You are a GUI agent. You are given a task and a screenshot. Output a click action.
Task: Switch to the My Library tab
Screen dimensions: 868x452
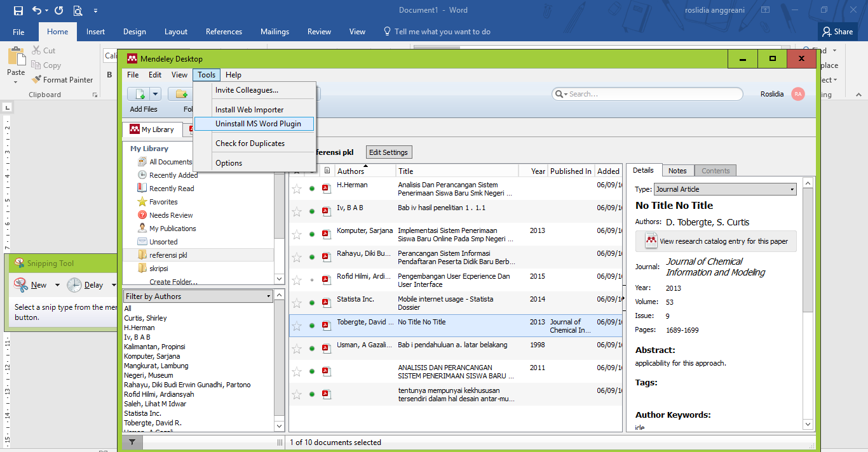point(153,130)
